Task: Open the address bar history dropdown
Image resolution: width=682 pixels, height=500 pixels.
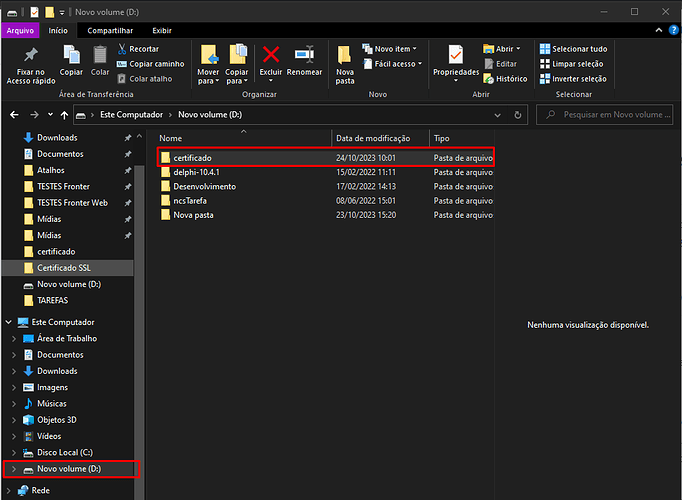Action: [497, 115]
